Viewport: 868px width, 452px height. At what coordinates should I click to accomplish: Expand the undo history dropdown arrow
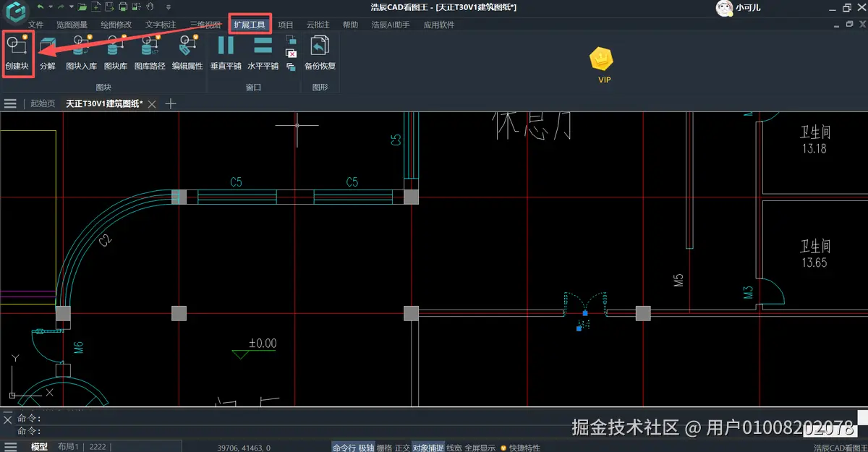[50, 7]
